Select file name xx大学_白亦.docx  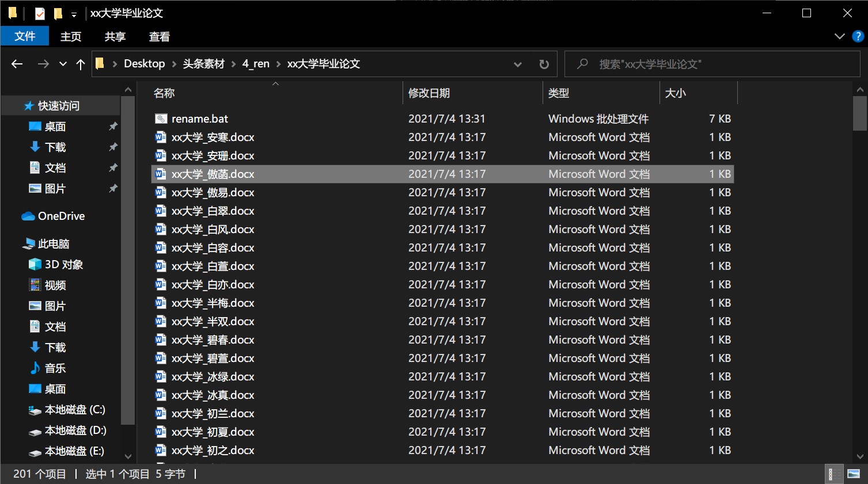(x=213, y=284)
